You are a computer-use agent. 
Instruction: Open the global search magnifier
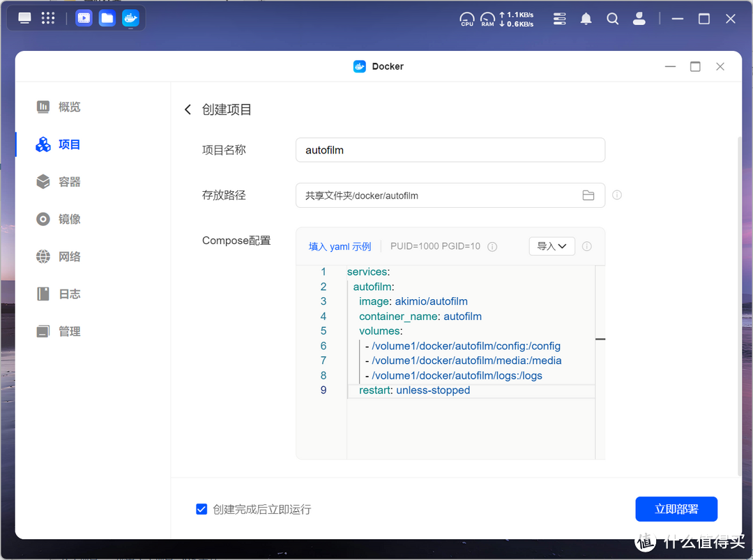click(612, 19)
